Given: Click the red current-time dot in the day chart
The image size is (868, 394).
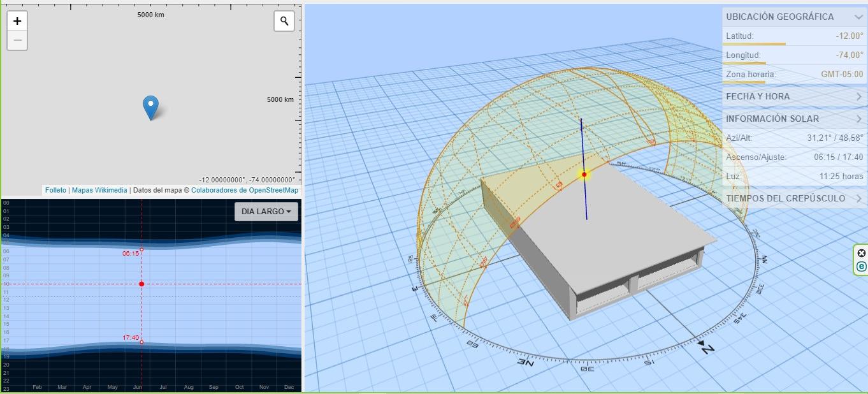Looking at the screenshot, I should (141, 284).
